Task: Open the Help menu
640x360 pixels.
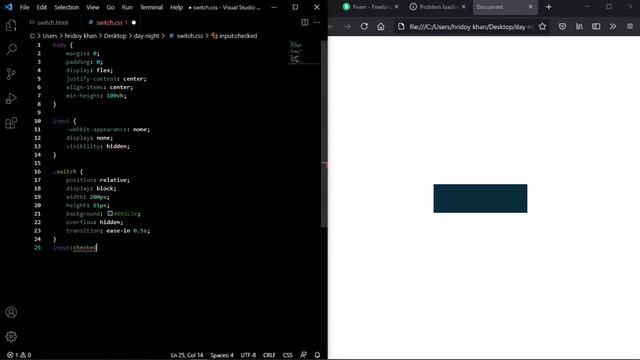Action: 176,7
